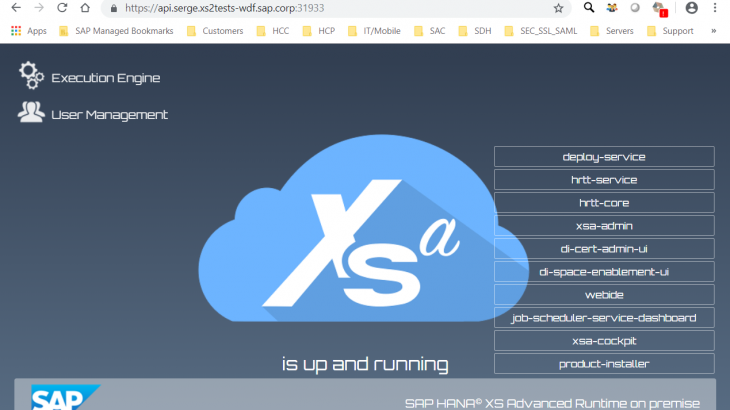Launch the xsa-cockpit application

pos(604,341)
